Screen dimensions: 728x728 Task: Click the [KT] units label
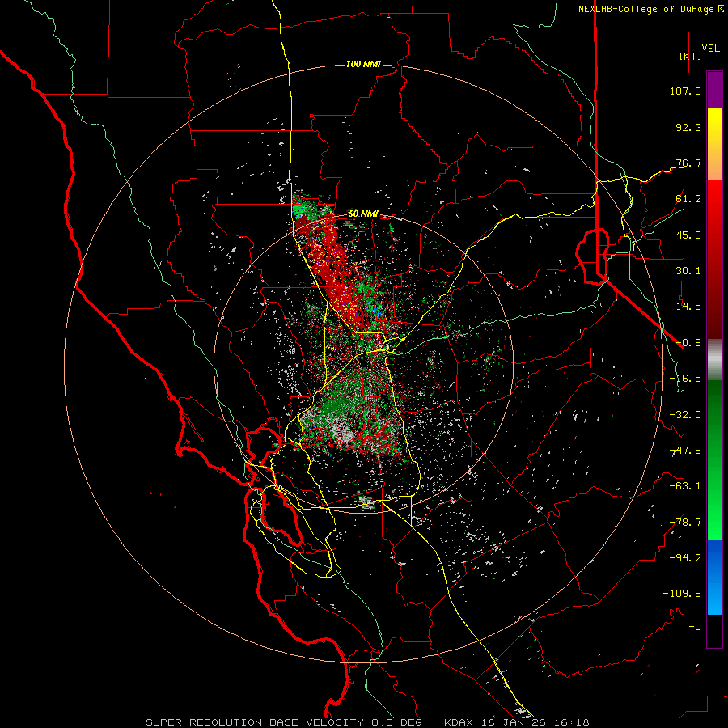point(690,56)
